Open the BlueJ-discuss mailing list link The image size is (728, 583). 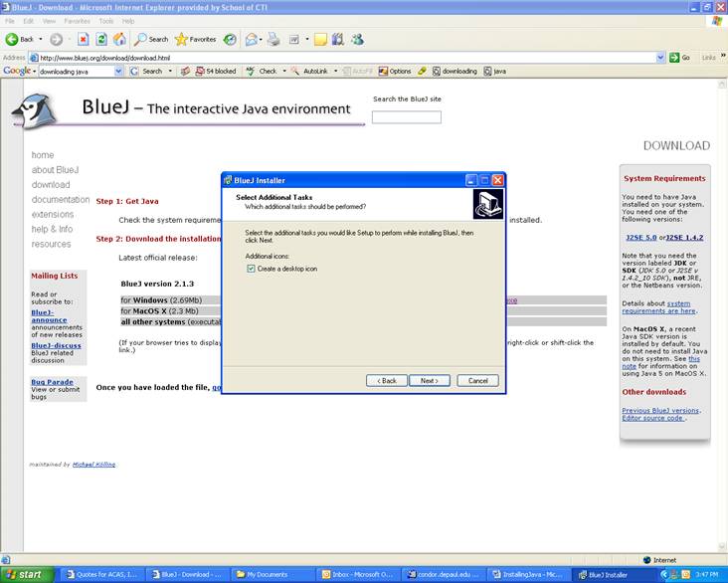pyautogui.click(x=56, y=345)
